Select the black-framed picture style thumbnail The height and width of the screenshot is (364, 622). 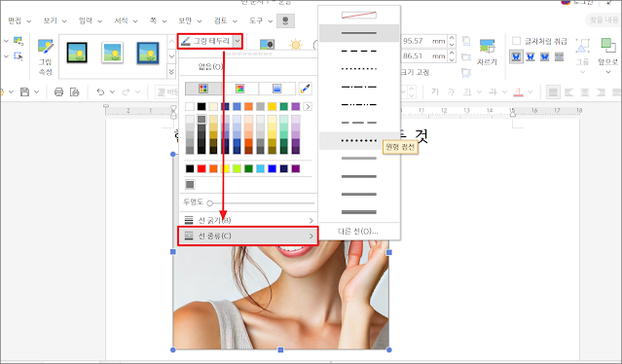tap(77, 53)
